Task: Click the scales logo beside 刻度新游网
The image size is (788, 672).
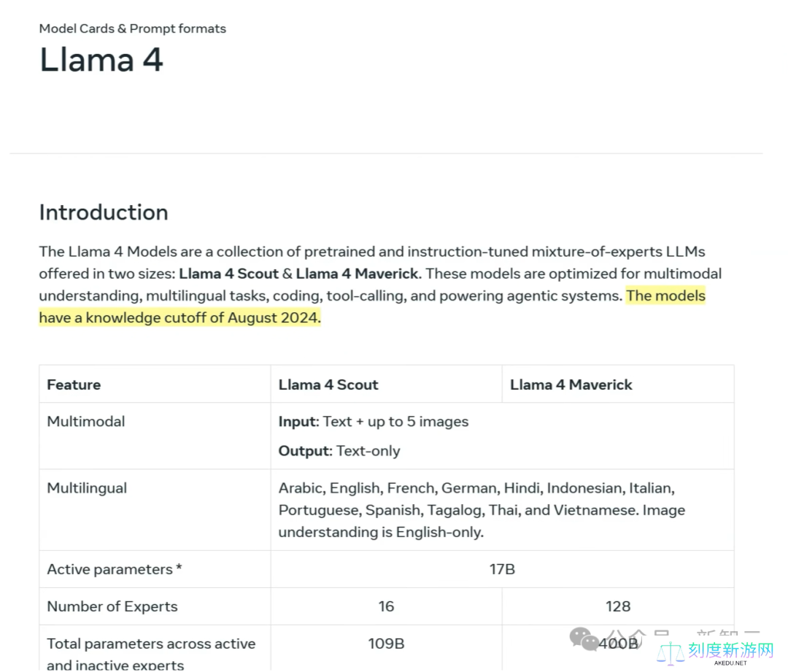Action: (x=670, y=653)
